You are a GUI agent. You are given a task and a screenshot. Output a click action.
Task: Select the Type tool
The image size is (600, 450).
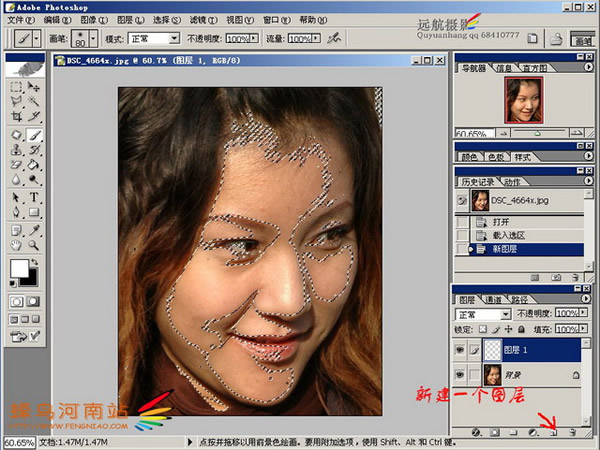(x=34, y=197)
